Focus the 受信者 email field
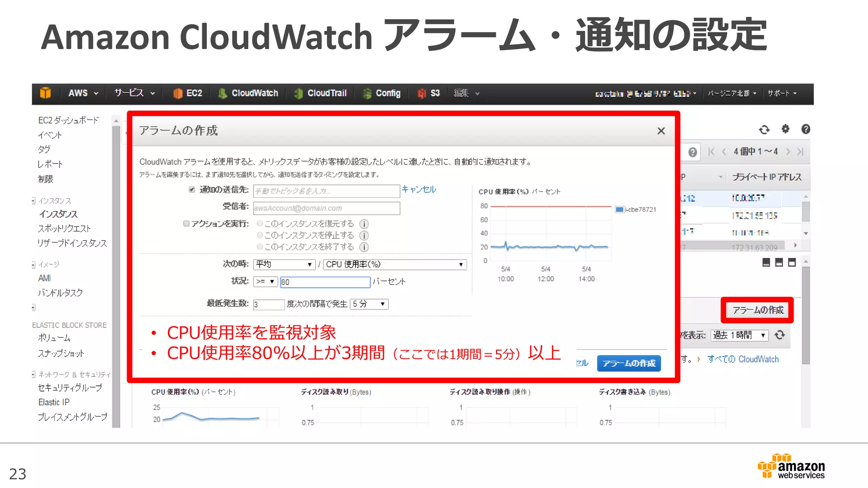 click(326, 208)
